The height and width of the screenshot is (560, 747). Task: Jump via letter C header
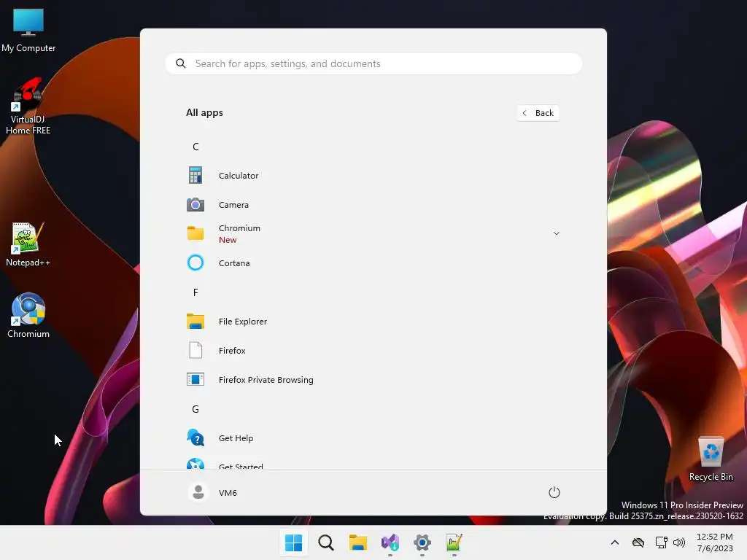[x=196, y=147]
